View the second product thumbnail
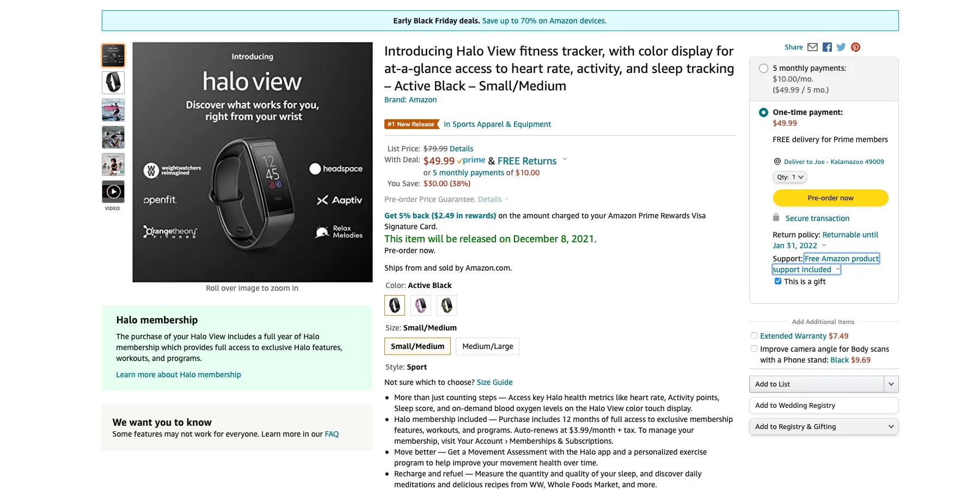The height and width of the screenshot is (490, 980). click(x=113, y=83)
